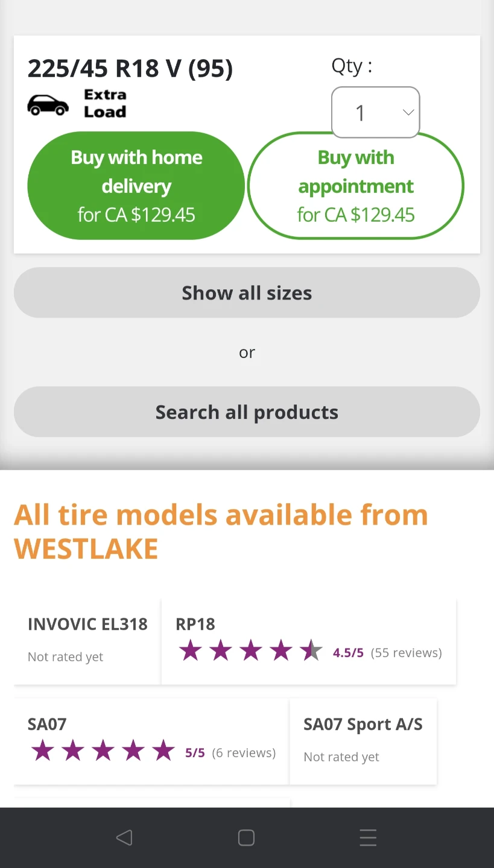The width and height of the screenshot is (494, 868).
Task: Select the SA07 tire model
Action: tap(47, 725)
